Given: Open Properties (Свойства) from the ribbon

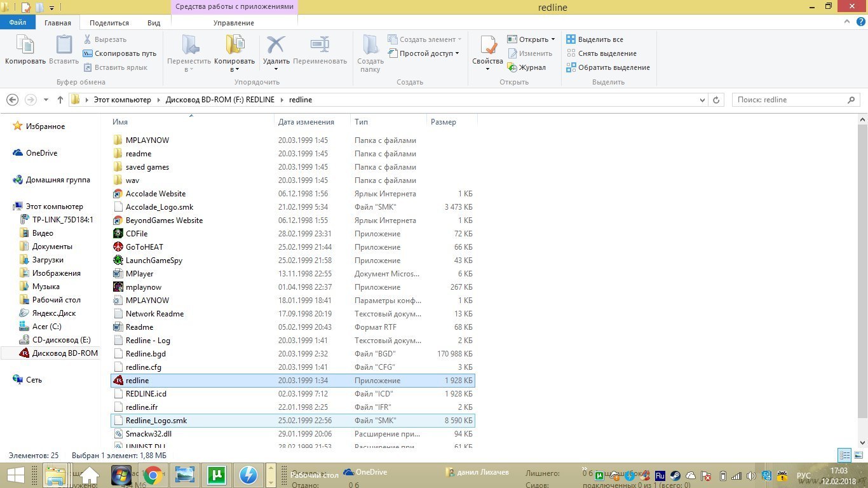Looking at the screenshot, I should click(487, 46).
